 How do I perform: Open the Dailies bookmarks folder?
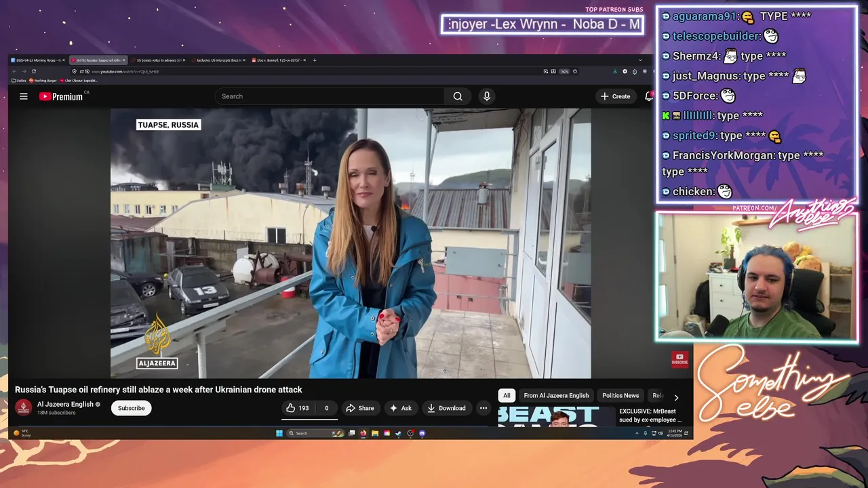(x=18, y=80)
